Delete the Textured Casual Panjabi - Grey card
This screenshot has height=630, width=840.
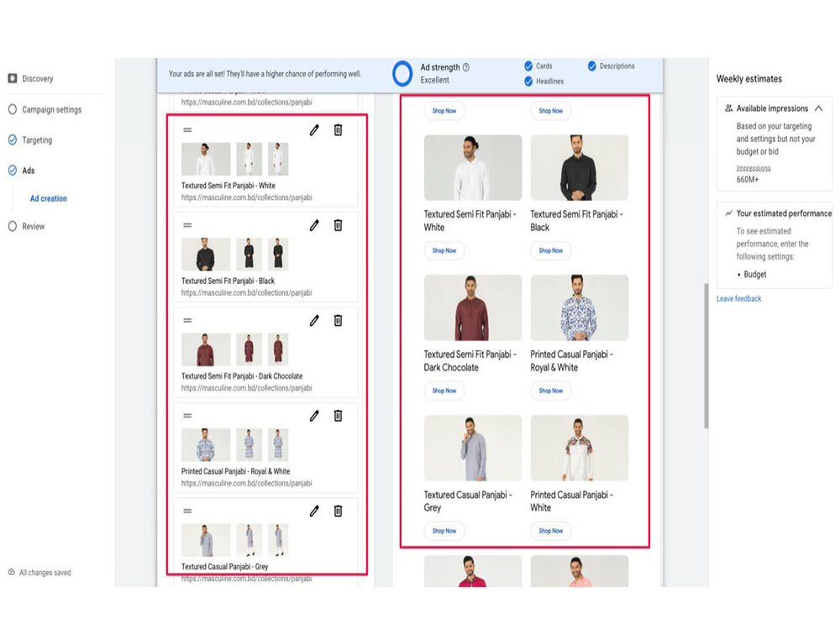tap(338, 511)
